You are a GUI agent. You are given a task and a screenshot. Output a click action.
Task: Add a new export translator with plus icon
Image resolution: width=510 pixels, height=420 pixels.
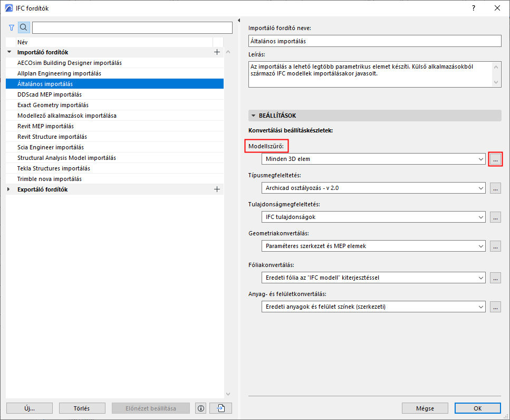[217, 189]
